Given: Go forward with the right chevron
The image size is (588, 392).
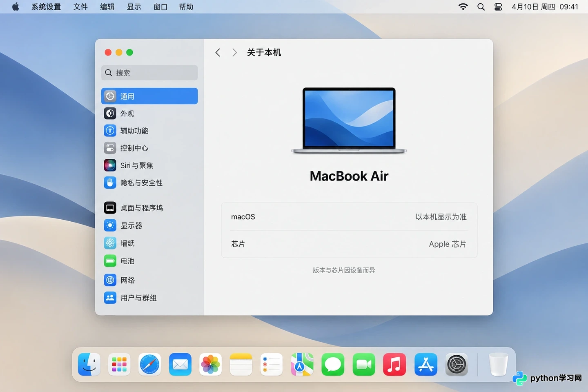Looking at the screenshot, I should (234, 52).
